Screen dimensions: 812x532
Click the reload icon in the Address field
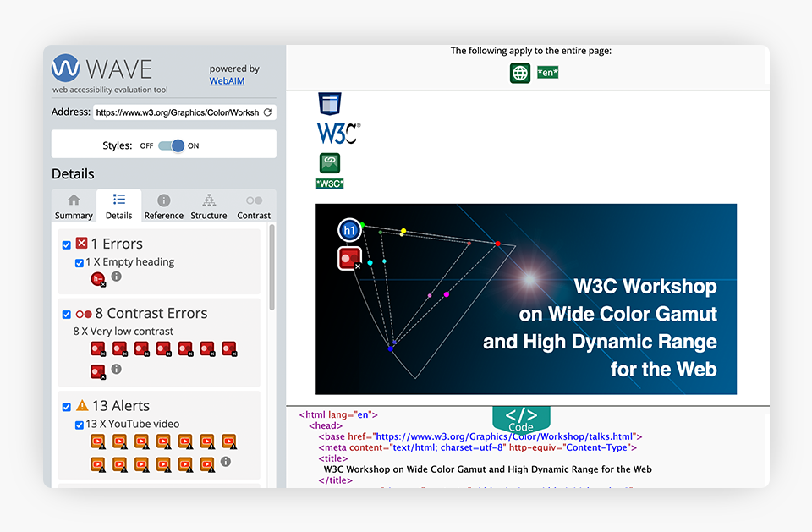[x=267, y=112]
